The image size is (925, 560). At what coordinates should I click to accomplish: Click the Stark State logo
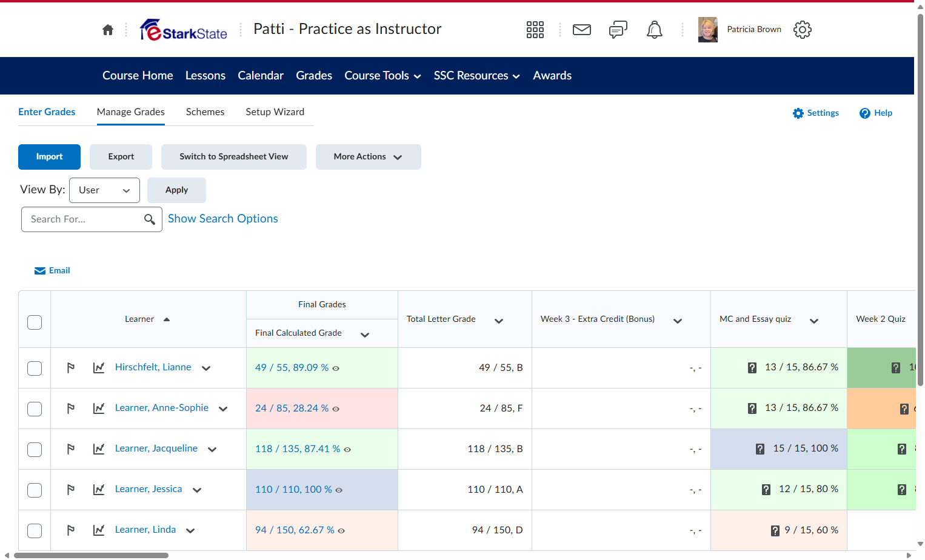(184, 30)
